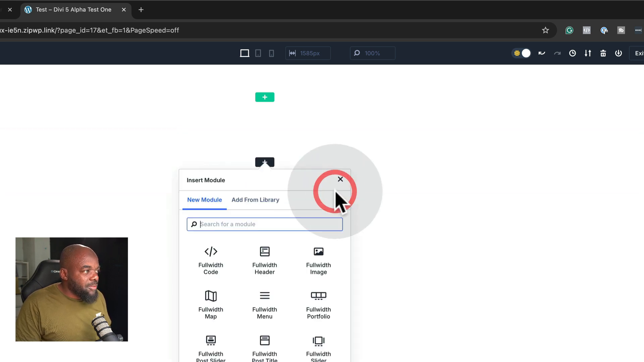Insert the Fullwidth Menu module

[x=264, y=304]
